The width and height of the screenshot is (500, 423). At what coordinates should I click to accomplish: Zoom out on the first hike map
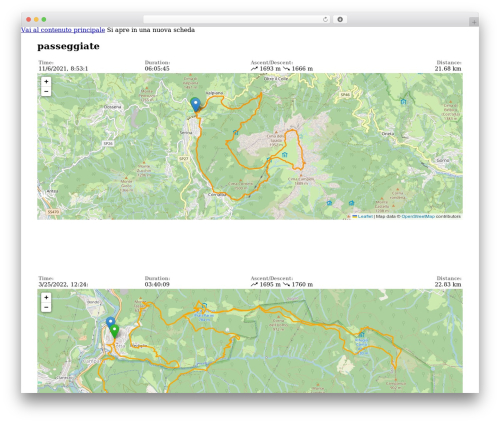(x=46, y=91)
